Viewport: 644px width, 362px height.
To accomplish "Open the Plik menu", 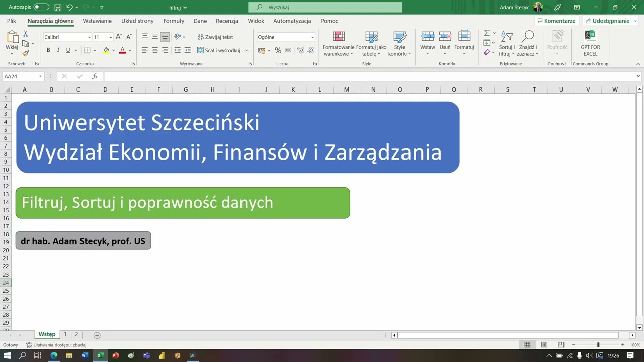I will 12,21.
